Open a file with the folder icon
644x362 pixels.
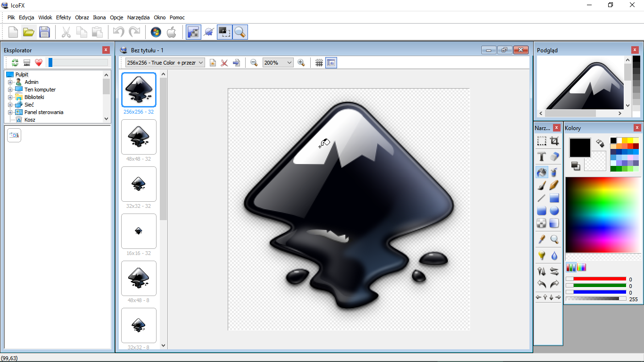point(29,32)
